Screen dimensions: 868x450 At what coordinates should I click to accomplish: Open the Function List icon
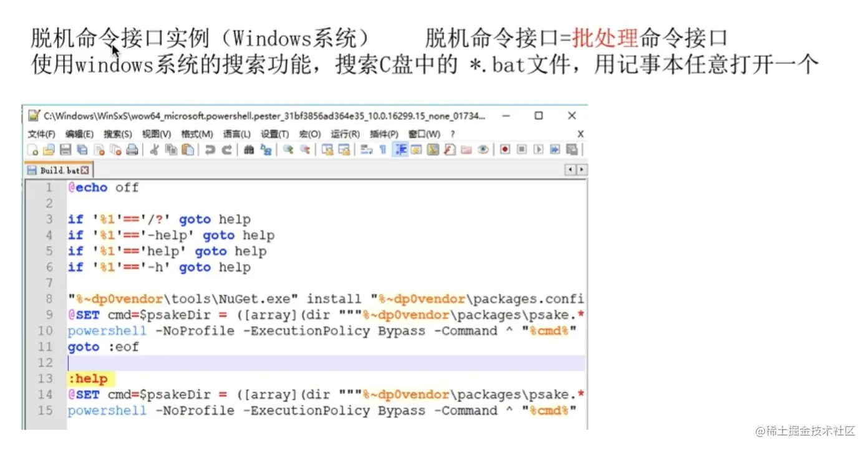450,150
